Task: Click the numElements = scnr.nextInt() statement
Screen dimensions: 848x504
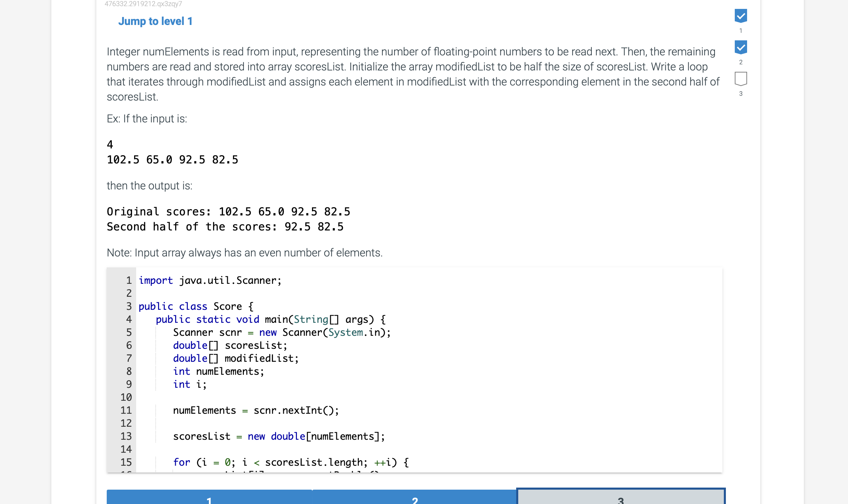Action: coord(255,410)
